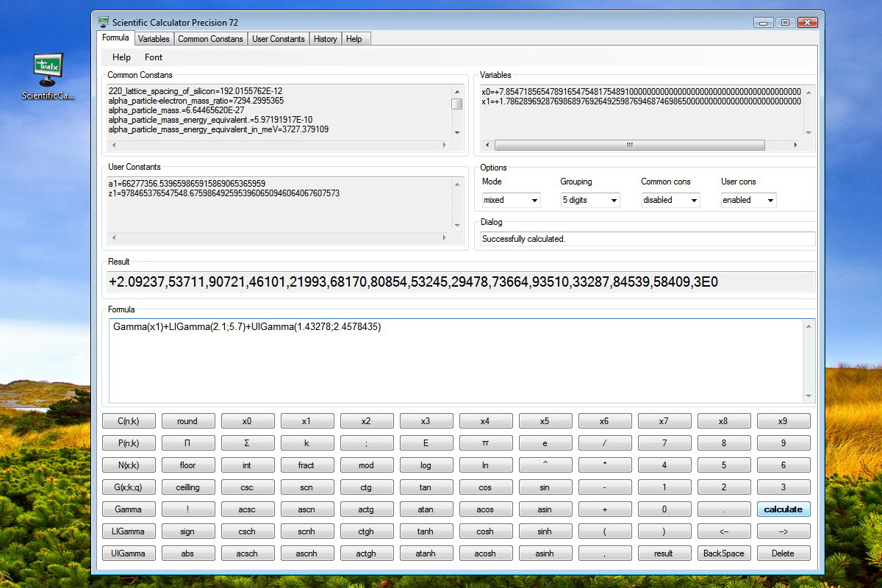Click the Variables panel horizontal scrollbar thumb
This screenshot has height=588, width=882.
[x=629, y=146]
